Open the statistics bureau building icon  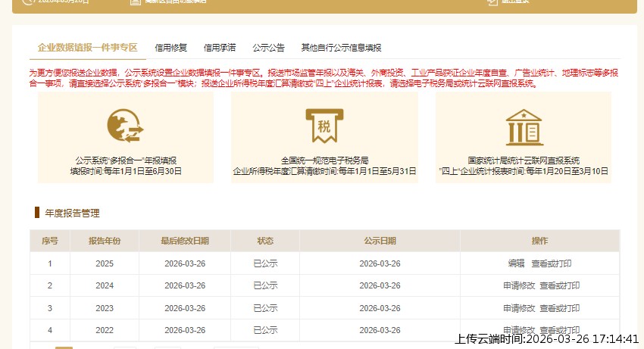pos(524,127)
